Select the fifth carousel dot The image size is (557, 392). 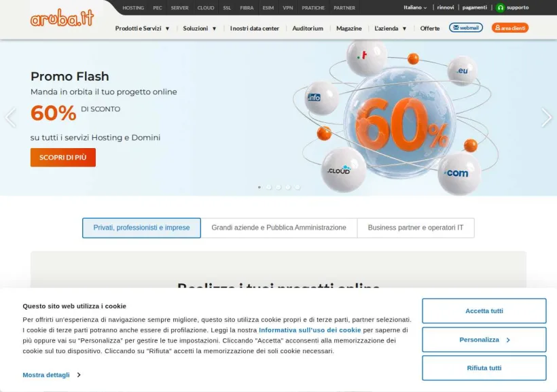298,188
